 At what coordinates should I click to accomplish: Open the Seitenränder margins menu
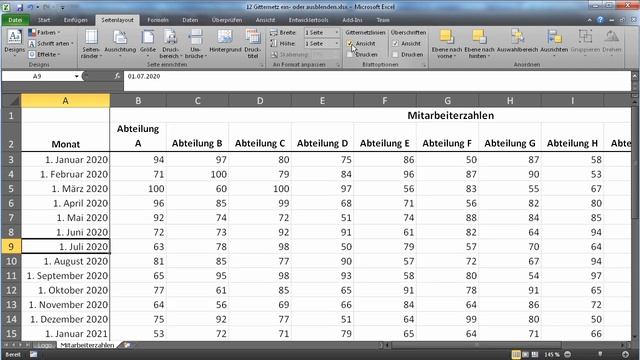91,44
